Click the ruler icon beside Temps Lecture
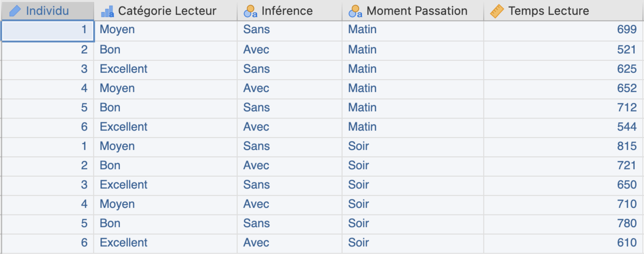 point(497,11)
